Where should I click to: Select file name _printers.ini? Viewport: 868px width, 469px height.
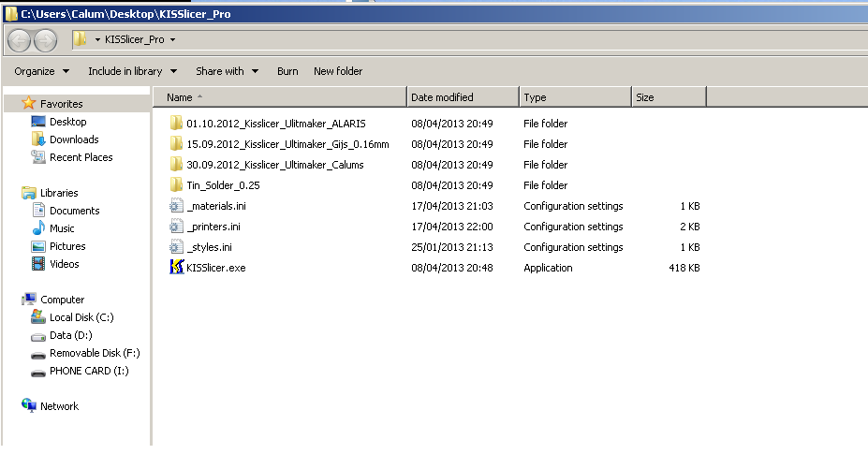[x=213, y=227]
